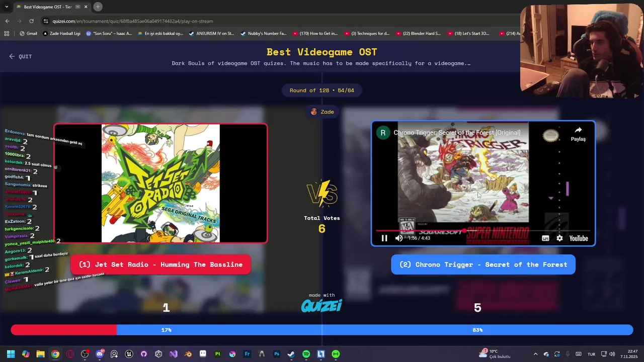This screenshot has width=644, height=362.
Task: Open a new browser tab
Action: coord(98,7)
